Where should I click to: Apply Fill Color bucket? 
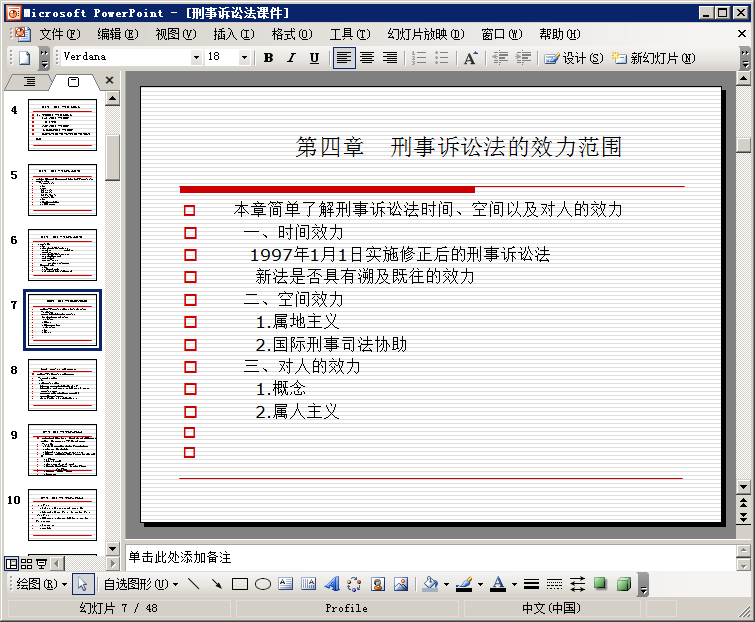(430, 584)
